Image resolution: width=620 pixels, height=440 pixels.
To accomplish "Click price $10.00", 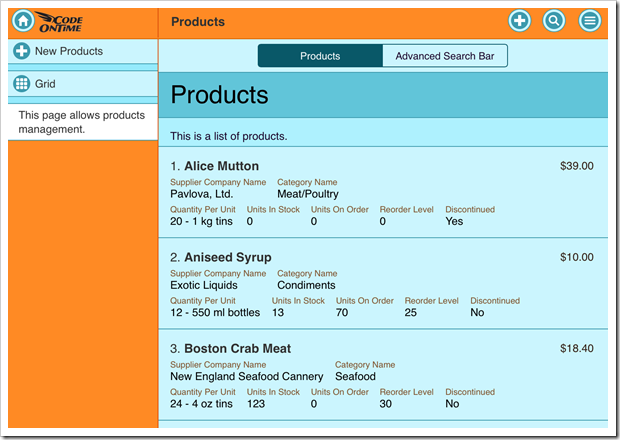I will click(x=577, y=257).
